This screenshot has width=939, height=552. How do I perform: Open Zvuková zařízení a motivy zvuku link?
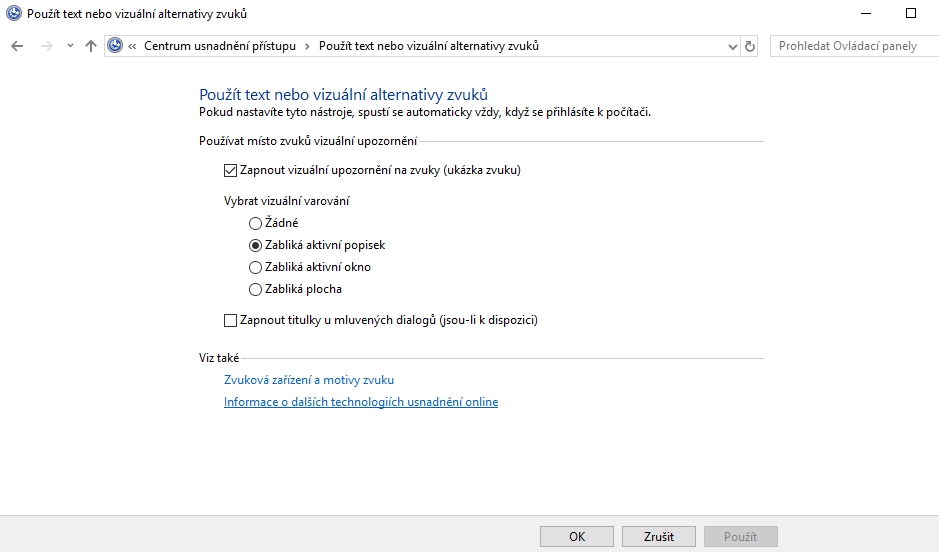tap(309, 380)
